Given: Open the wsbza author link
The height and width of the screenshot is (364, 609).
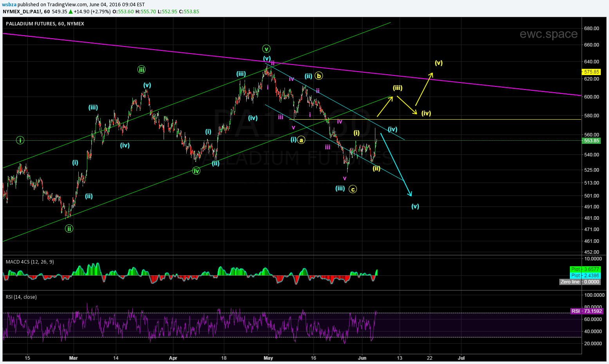Looking at the screenshot, I should (9, 5).
